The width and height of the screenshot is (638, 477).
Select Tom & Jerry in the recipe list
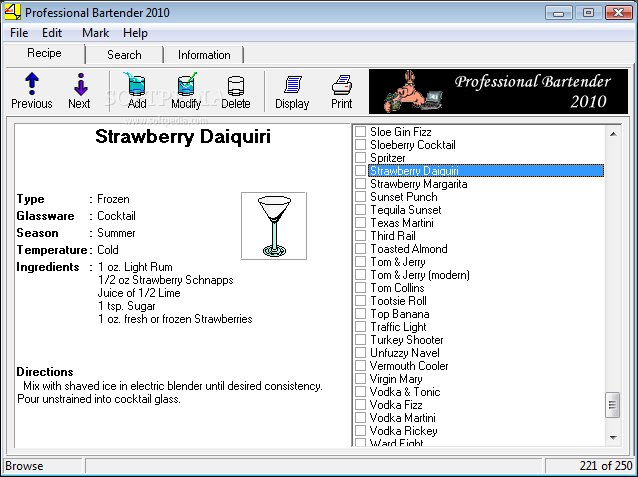[x=398, y=262]
